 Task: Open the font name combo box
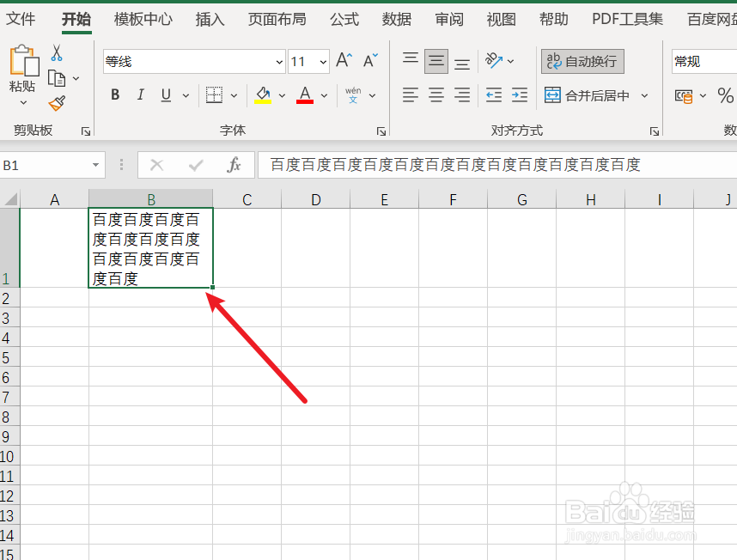[x=194, y=62]
